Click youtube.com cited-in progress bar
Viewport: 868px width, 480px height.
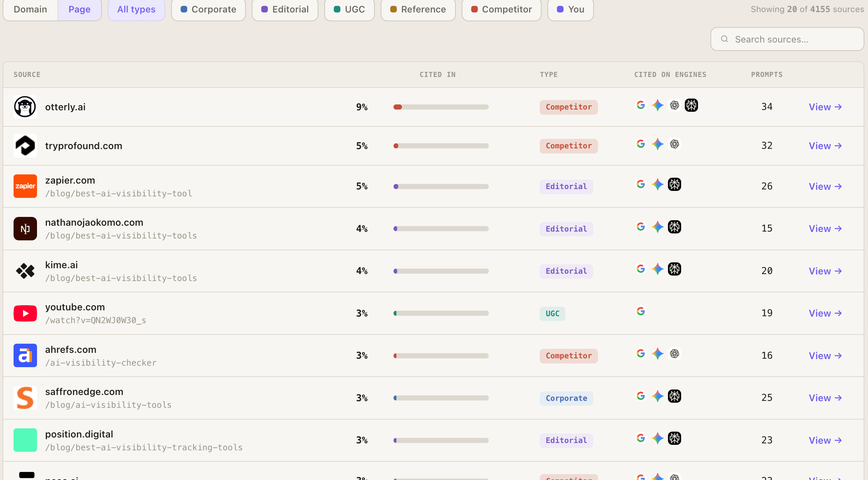click(441, 313)
